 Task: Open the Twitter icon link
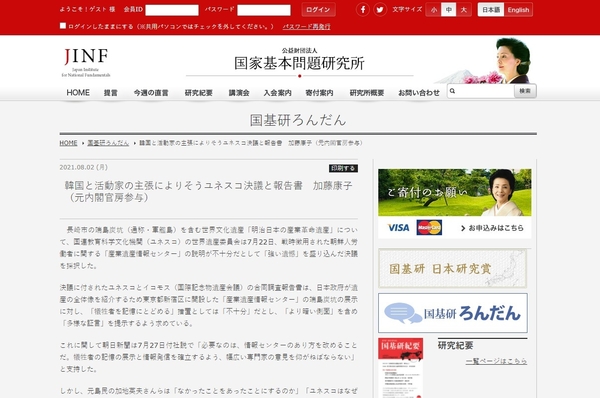coord(380,10)
